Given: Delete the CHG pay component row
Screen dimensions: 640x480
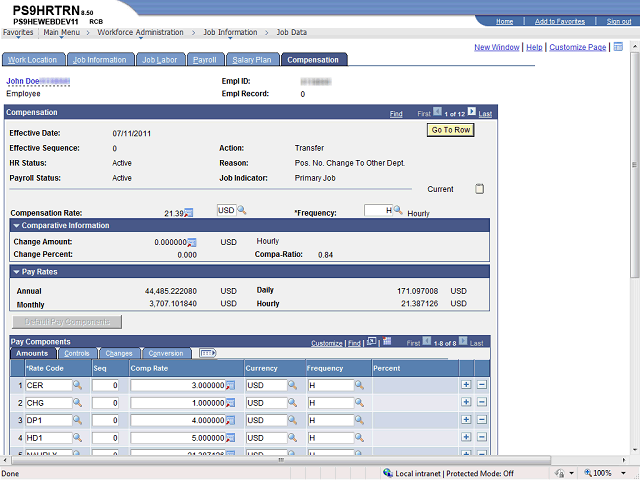Looking at the screenshot, I should click(482, 403).
